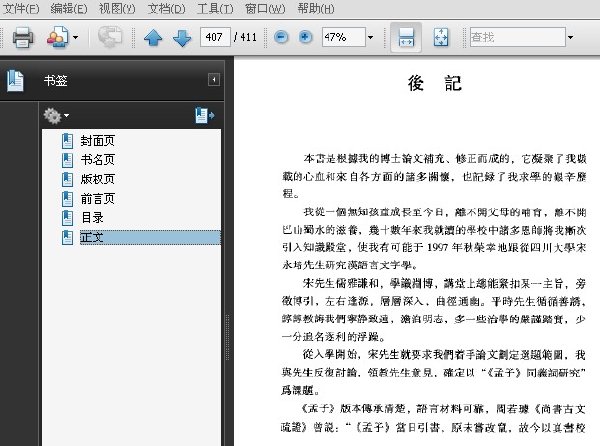
Task: Click the 查找 search field
Action: tap(517, 37)
